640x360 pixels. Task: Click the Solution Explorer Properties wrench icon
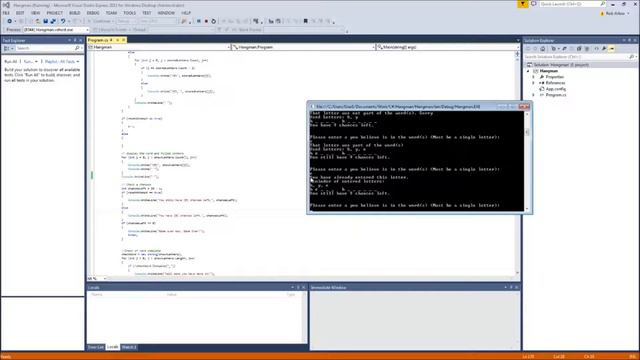pos(604,49)
